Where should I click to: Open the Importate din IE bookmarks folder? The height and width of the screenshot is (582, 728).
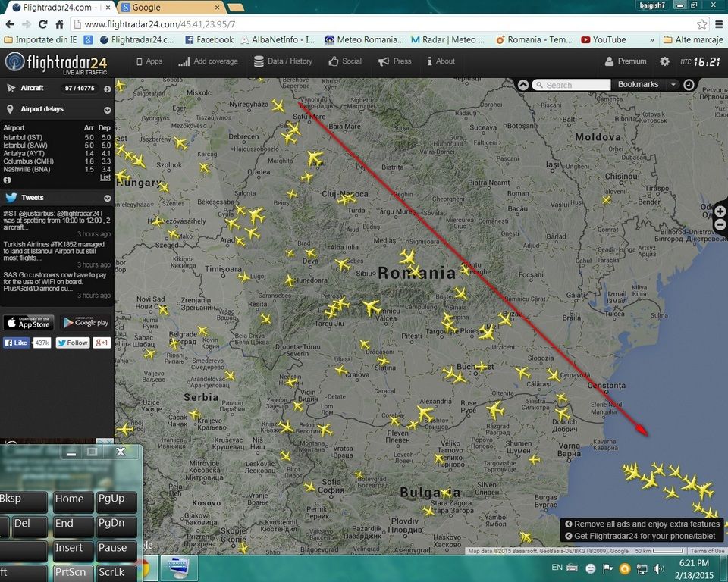coord(40,40)
